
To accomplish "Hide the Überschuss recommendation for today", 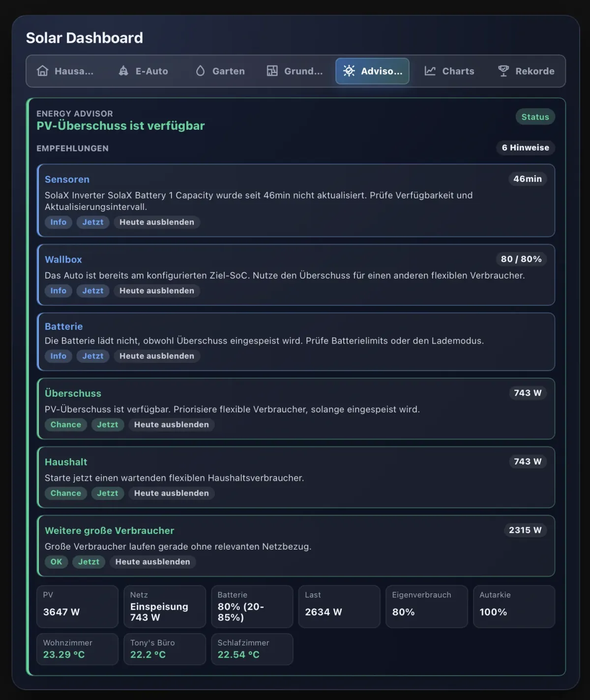I will coord(172,425).
